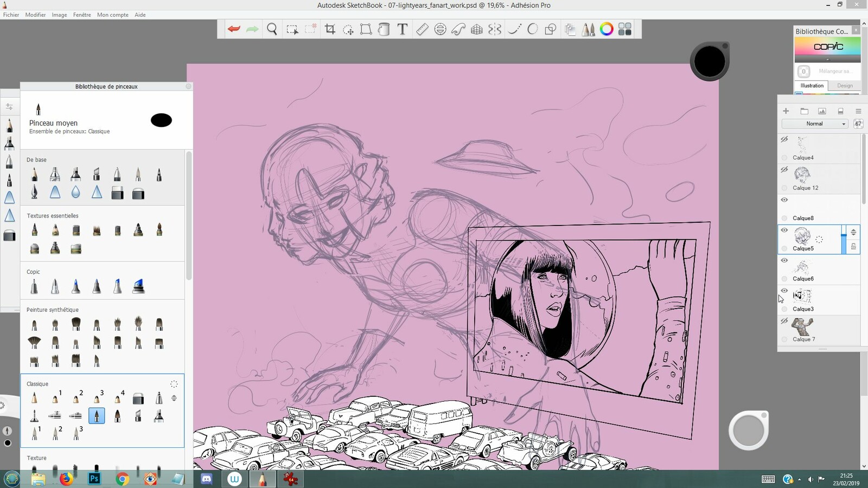This screenshot has width=868, height=488.
Task: Select the Fill bucket tool
Action: point(384,29)
